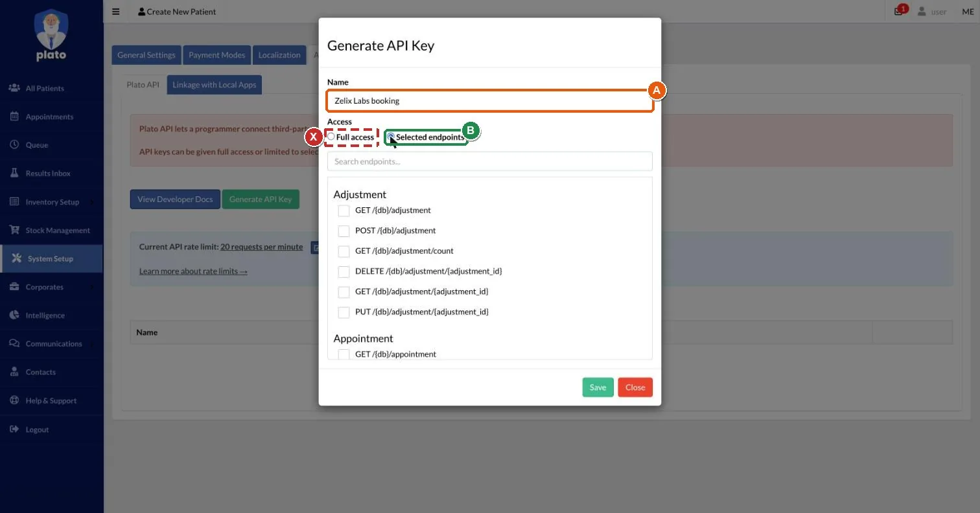
Task: Select the Selected endpoints radio button
Action: [x=391, y=137]
